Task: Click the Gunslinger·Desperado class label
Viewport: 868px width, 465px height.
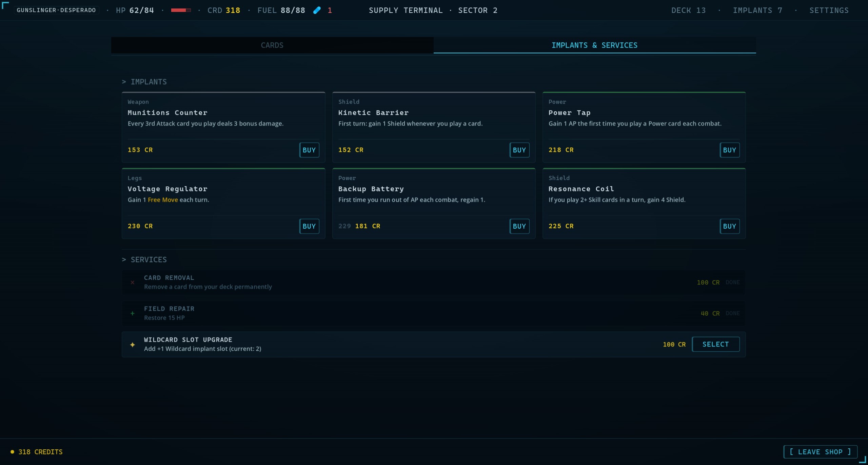Action: pyautogui.click(x=56, y=10)
